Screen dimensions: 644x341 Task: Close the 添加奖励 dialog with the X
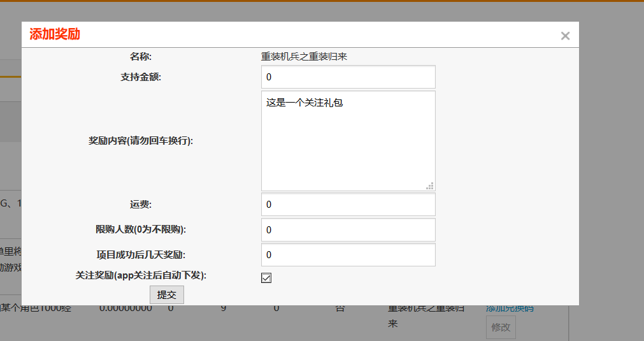point(565,36)
